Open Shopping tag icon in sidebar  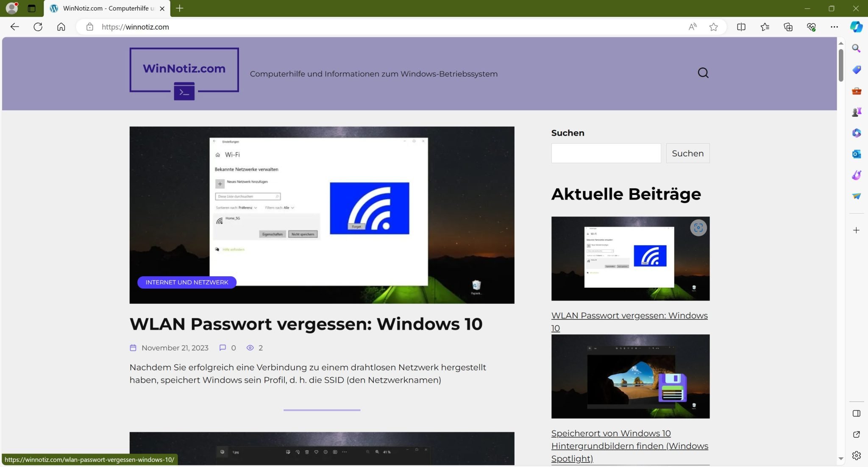coord(856,69)
